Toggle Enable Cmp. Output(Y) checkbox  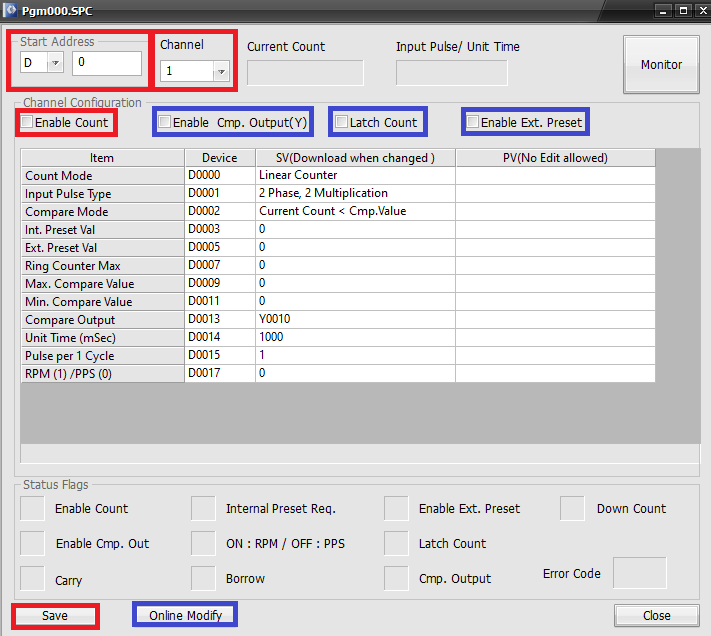[165, 123]
